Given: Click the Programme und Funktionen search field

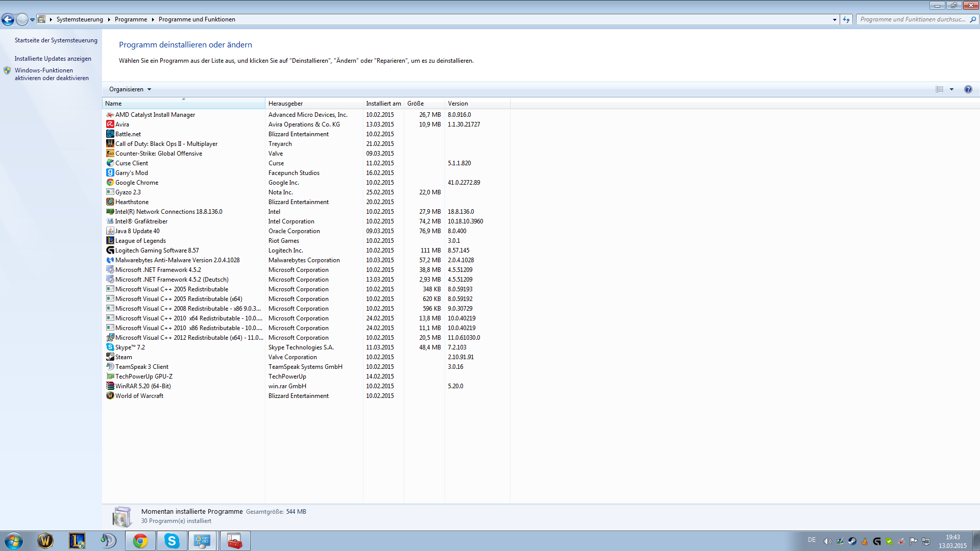Looking at the screenshot, I should (x=912, y=19).
